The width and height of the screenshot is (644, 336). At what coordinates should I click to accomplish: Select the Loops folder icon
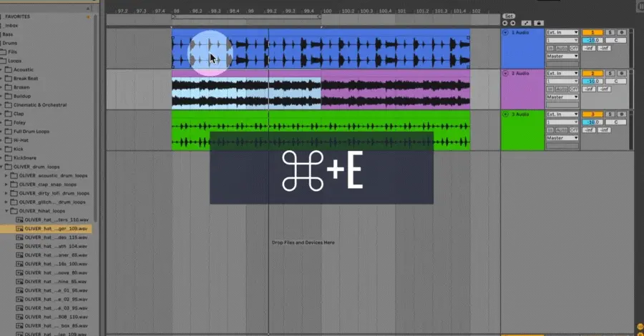point(4,61)
